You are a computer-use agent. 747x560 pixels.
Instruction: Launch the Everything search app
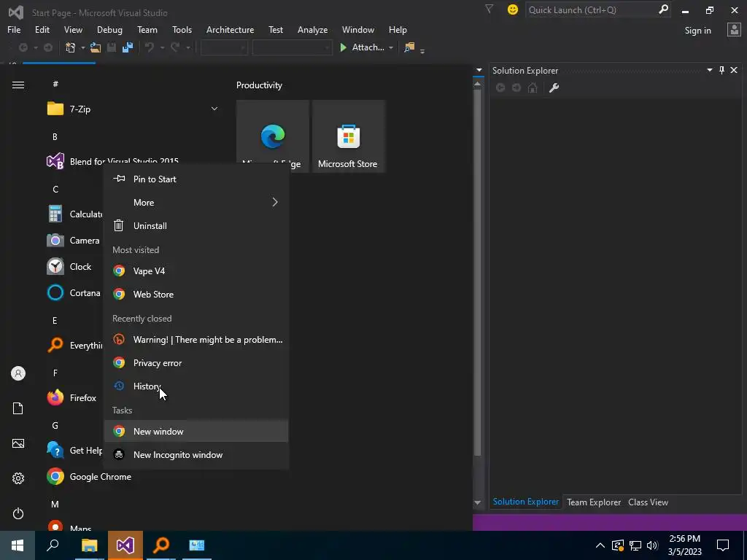click(x=74, y=345)
